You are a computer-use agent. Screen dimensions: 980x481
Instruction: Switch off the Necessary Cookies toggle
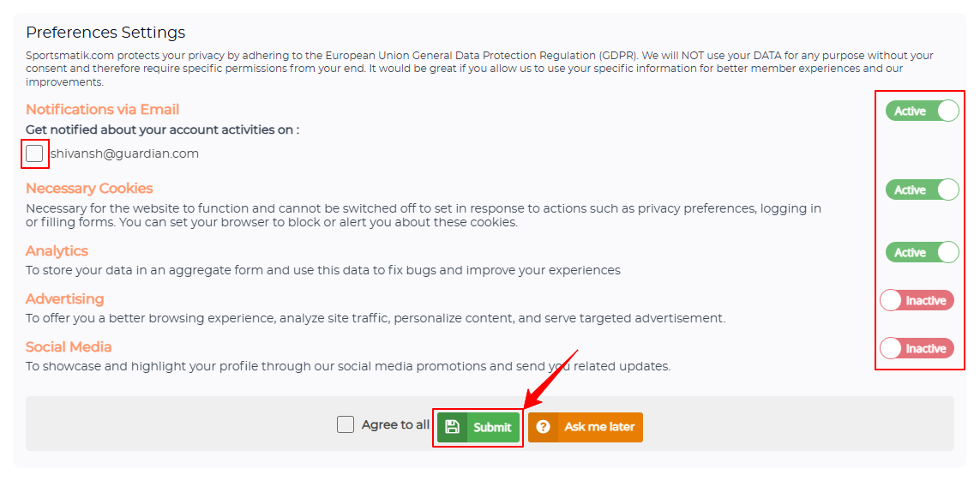922,189
